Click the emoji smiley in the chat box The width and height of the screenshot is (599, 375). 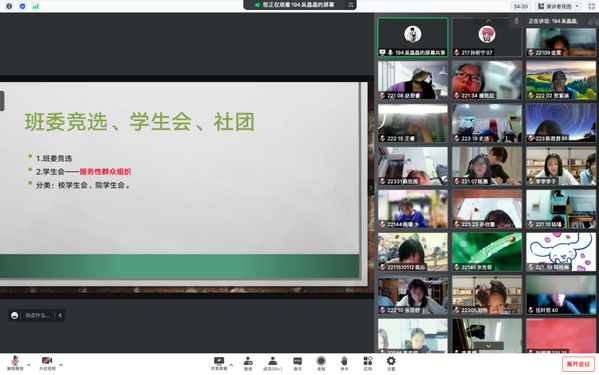[15, 315]
